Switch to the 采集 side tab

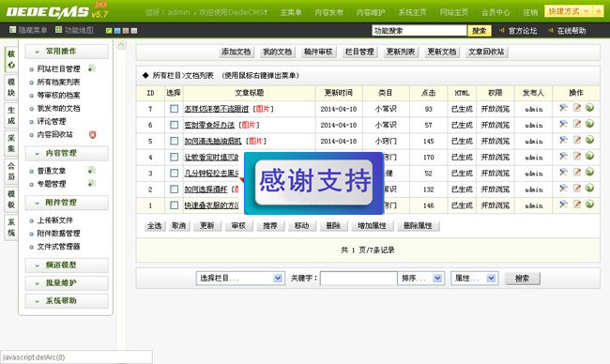point(11,144)
